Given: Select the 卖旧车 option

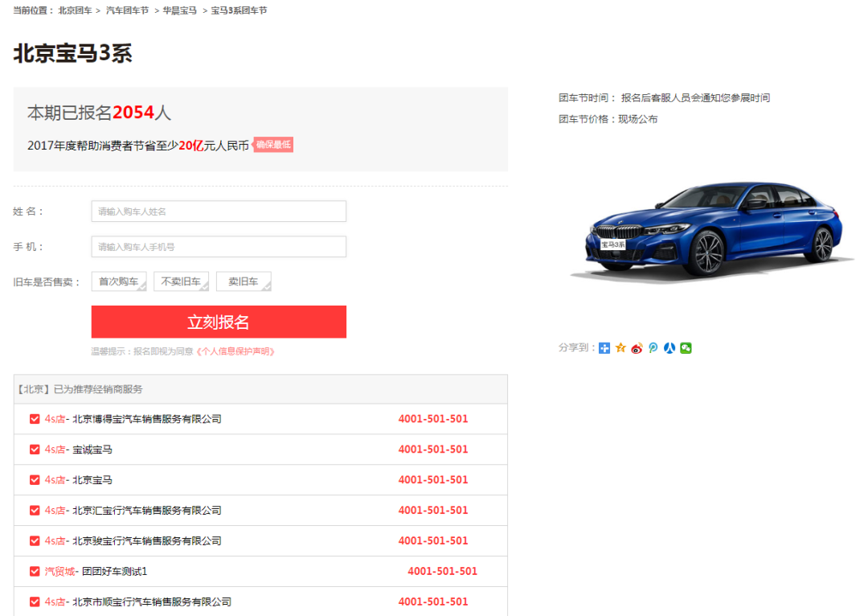Looking at the screenshot, I should [x=244, y=281].
